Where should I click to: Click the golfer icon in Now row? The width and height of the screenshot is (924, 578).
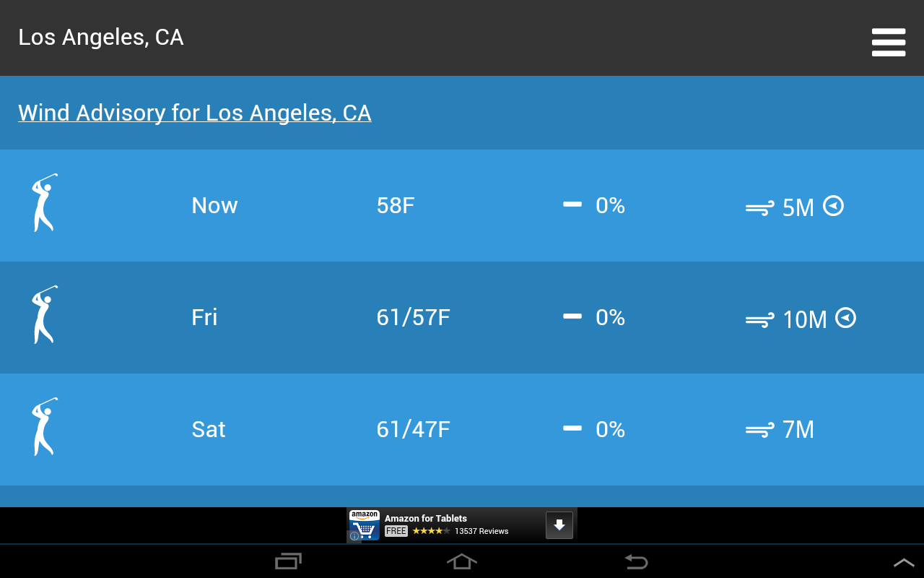pos(44,203)
